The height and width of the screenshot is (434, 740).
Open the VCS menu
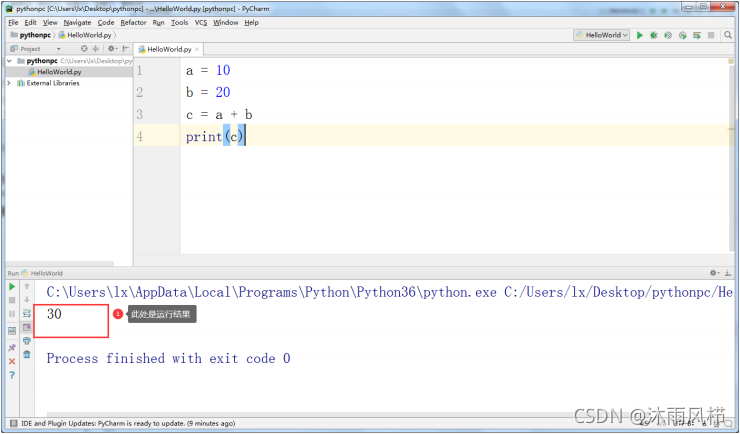[x=201, y=23]
